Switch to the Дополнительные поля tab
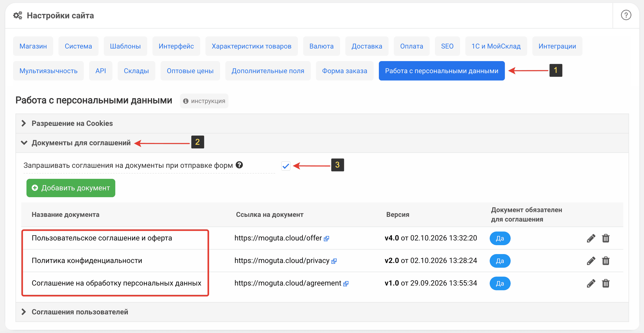Screen dimensions: 644x333 pyautogui.click(x=268, y=71)
